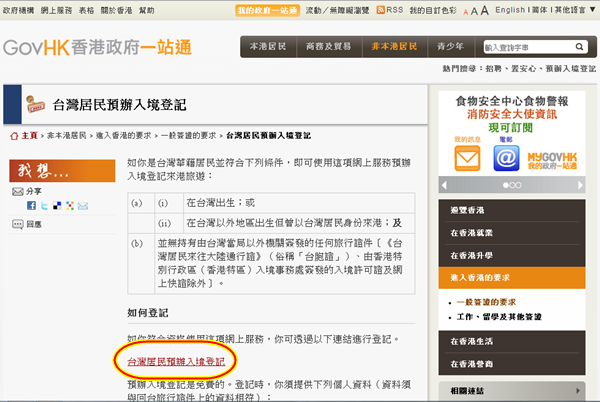Screen dimensions: 600x402
Task: Select third banner slide dot
Action: [x=518, y=185]
